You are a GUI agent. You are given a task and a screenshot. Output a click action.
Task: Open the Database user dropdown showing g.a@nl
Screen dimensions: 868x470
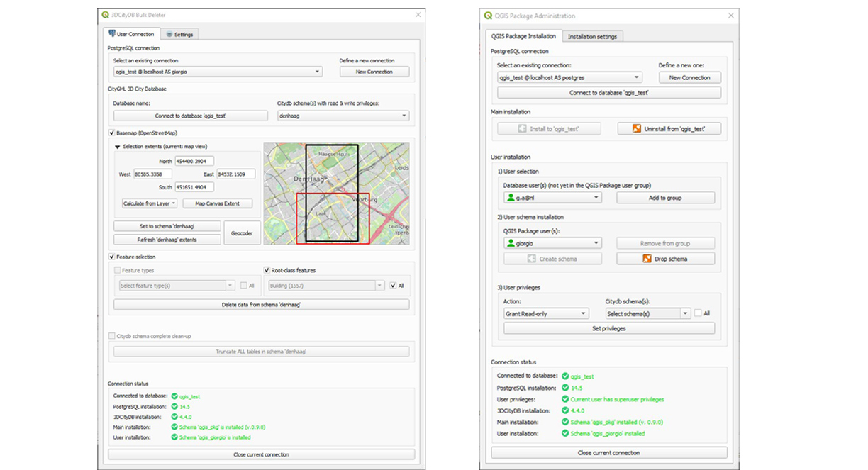coord(552,198)
